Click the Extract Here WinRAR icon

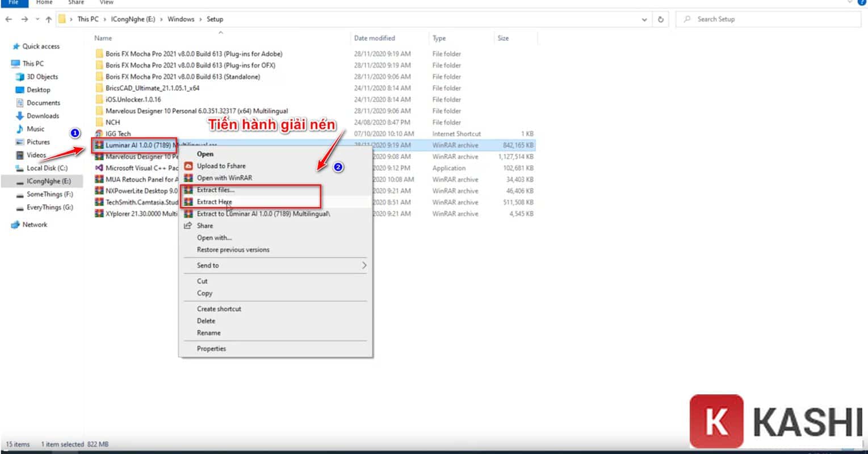coord(188,202)
